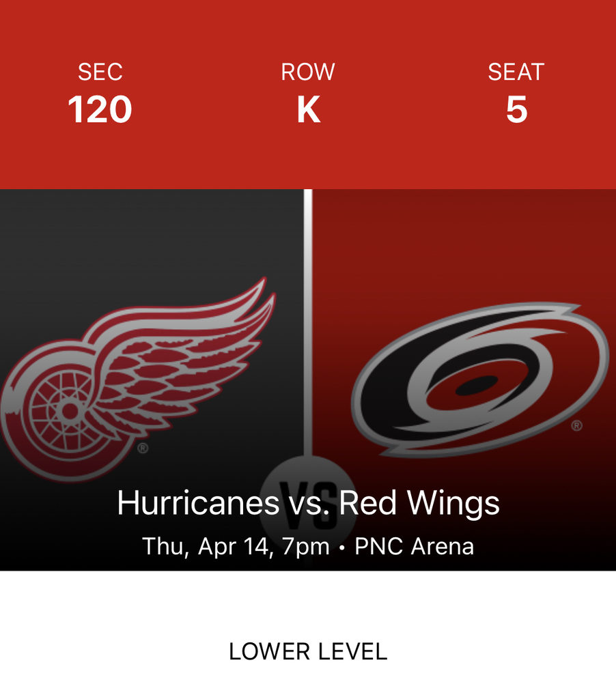Tap the LOWER LEVEL label
The image size is (616, 699).
tap(308, 651)
